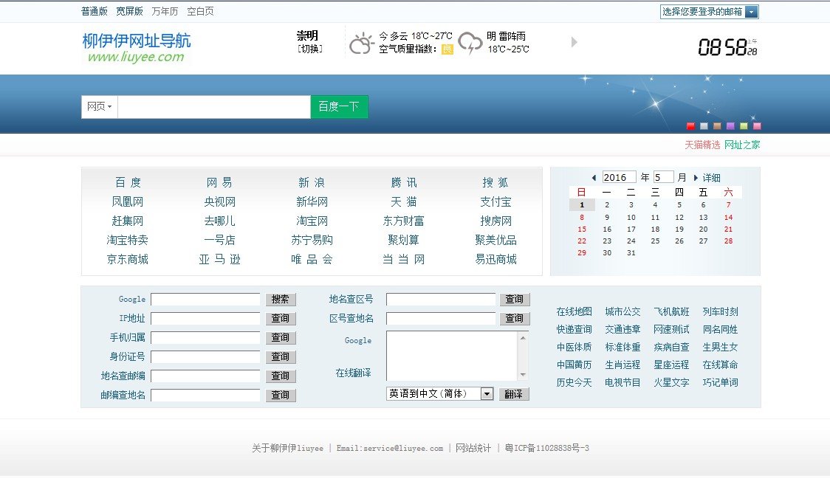Select the red theme color square

pyautogui.click(x=690, y=125)
